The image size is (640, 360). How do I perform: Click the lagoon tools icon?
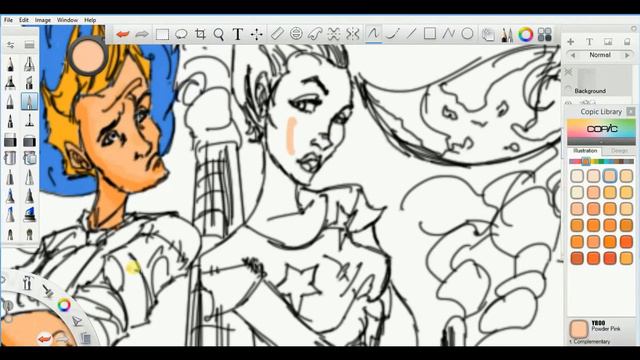click(27, 282)
